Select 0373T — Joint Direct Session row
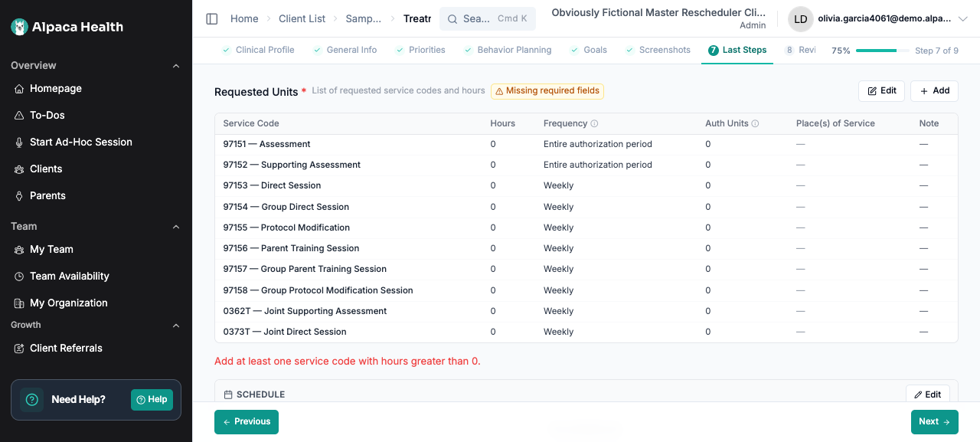Image resolution: width=980 pixels, height=442 pixels. coord(586,332)
